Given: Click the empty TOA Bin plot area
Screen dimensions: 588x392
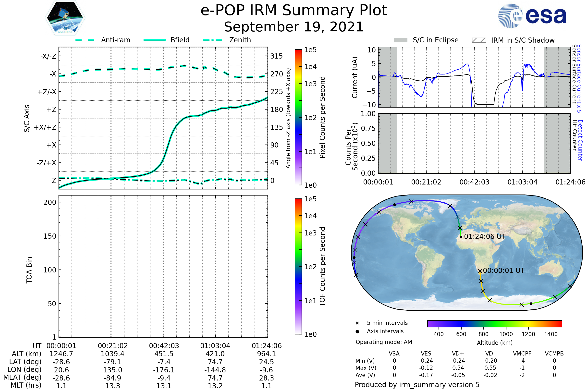Looking at the screenshot, I should tap(163, 266).
